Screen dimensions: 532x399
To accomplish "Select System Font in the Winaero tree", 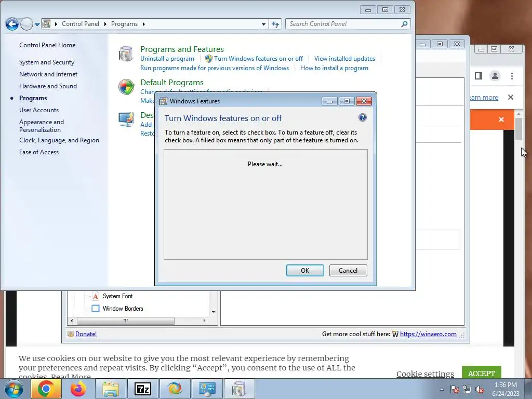I will coord(118,296).
